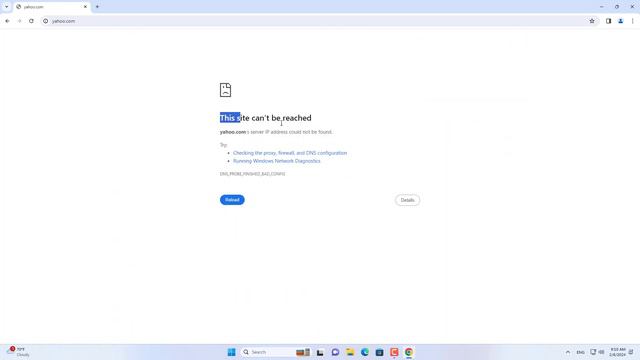
Task: Open network status icon in system tray
Action: (593, 352)
